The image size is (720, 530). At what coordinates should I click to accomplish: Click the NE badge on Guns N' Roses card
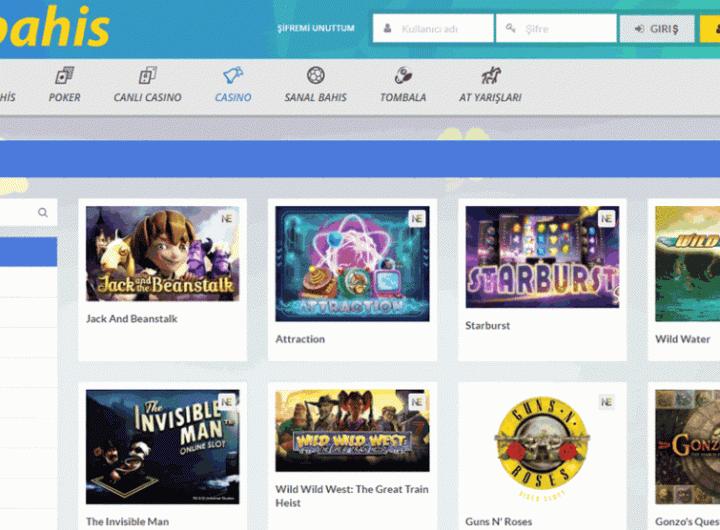tap(606, 402)
